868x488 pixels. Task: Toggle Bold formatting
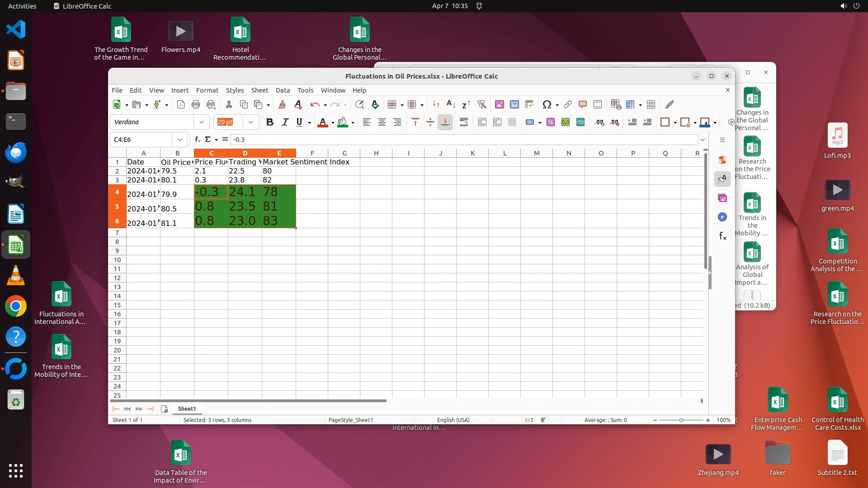pos(270,122)
